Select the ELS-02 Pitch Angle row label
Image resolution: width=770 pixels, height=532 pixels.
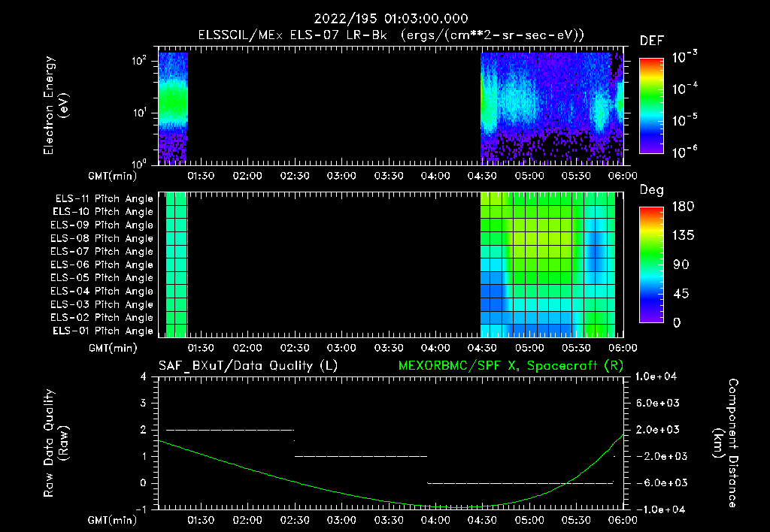pos(102,318)
